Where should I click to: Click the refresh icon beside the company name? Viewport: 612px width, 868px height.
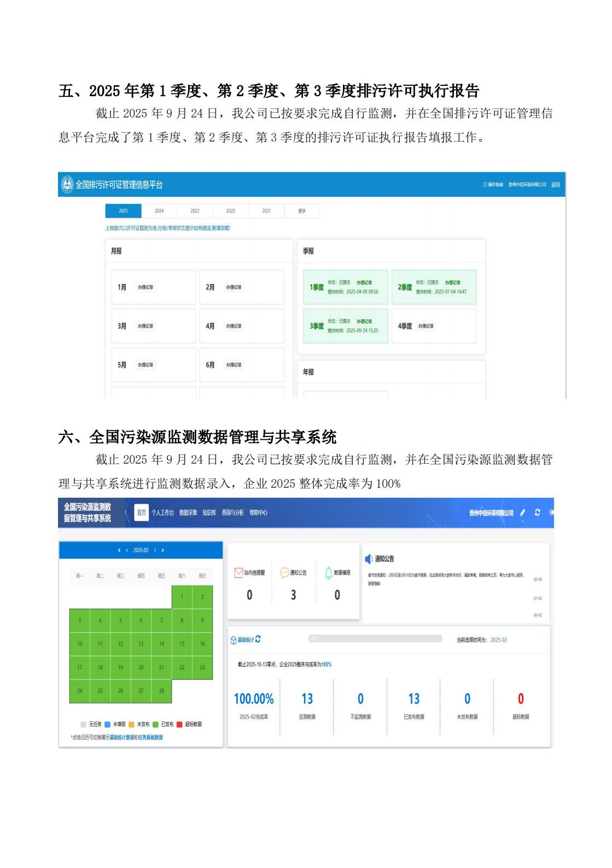pyautogui.click(x=537, y=512)
